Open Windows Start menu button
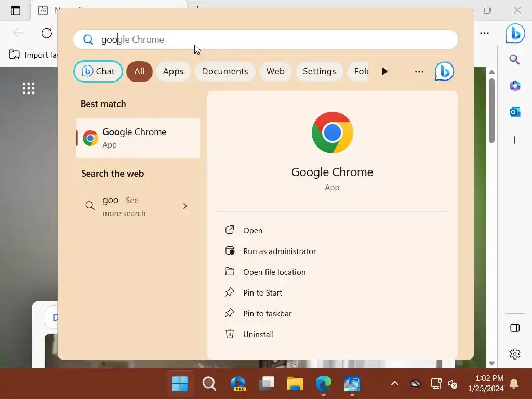This screenshot has width=532, height=399. 180,384
